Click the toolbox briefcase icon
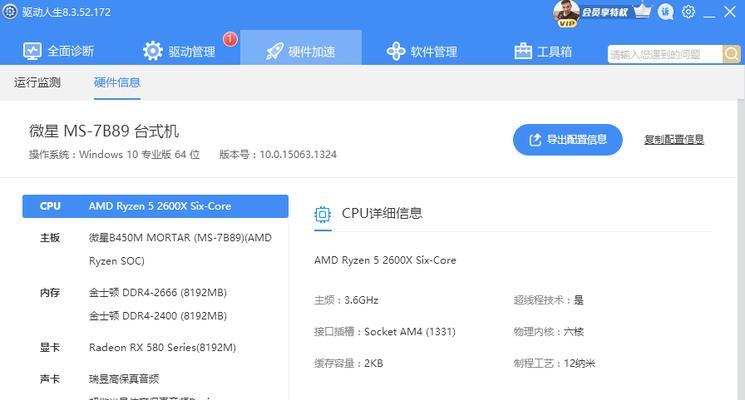Image resolution: width=745 pixels, height=400 pixels. pos(523,51)
